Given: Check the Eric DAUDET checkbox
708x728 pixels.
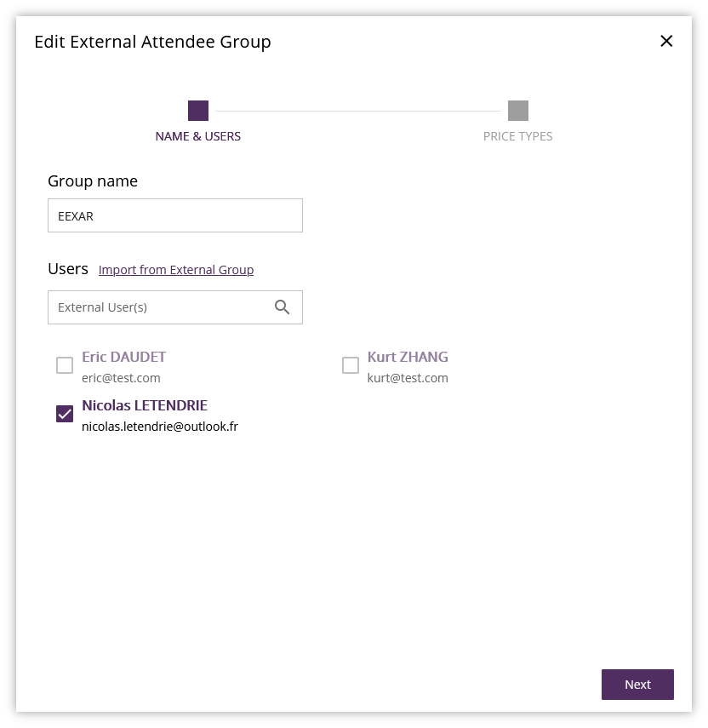Looking at the screenshot, I should pyautogui.click(x=65, y=365).
